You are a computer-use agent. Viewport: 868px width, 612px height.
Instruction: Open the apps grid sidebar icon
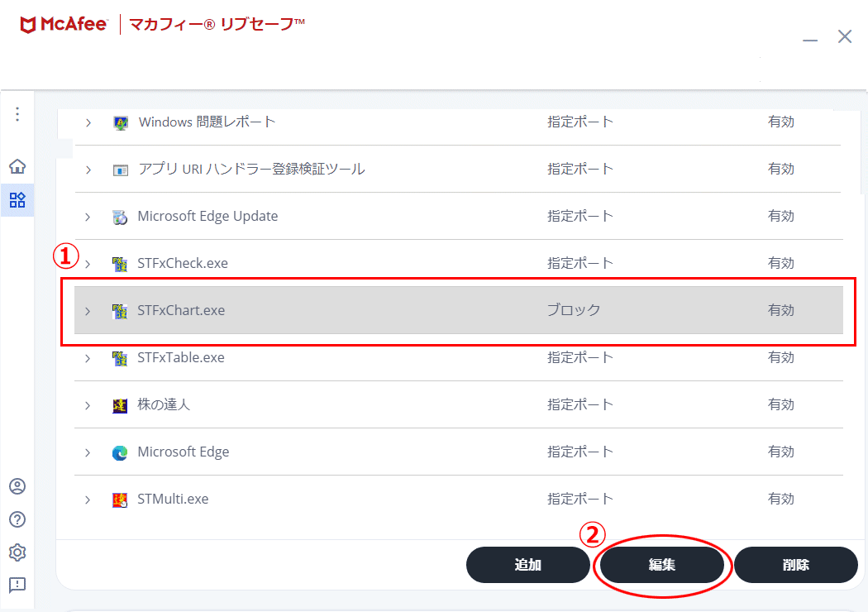(x=17, y=200)
